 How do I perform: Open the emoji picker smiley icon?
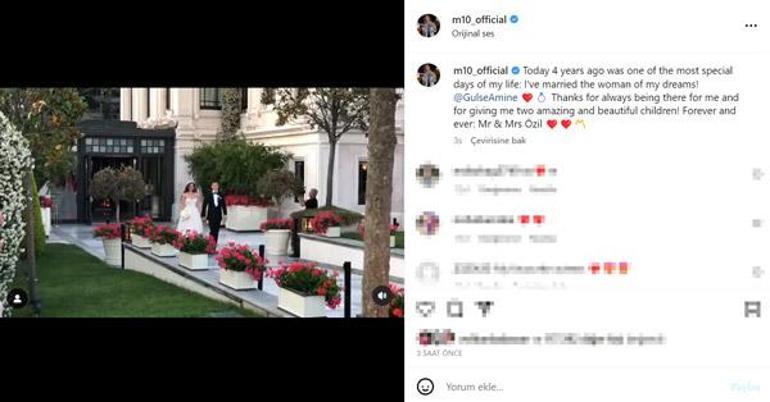(425, 386)
